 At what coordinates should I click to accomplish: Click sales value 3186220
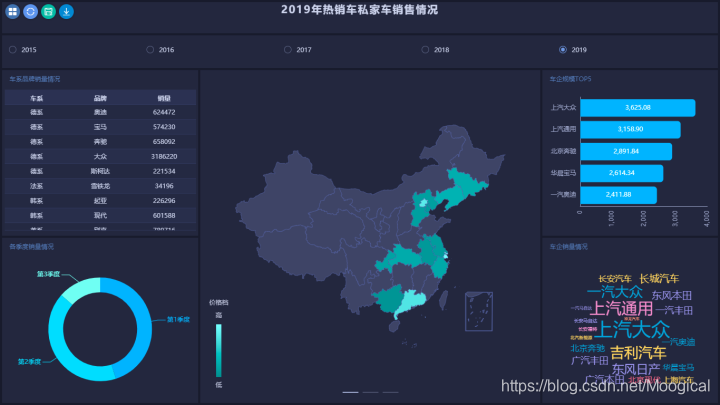[x=164, y=156]
